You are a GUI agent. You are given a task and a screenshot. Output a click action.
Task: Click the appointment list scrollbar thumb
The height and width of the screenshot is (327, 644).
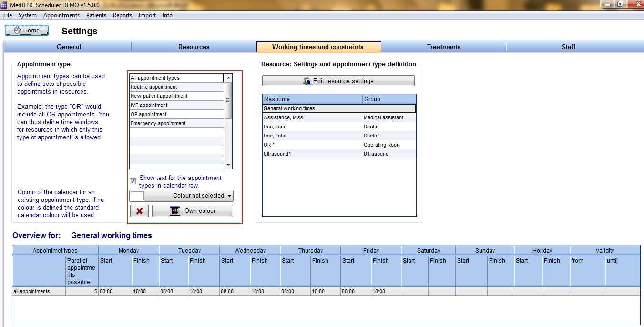click(x=228, y=100)
